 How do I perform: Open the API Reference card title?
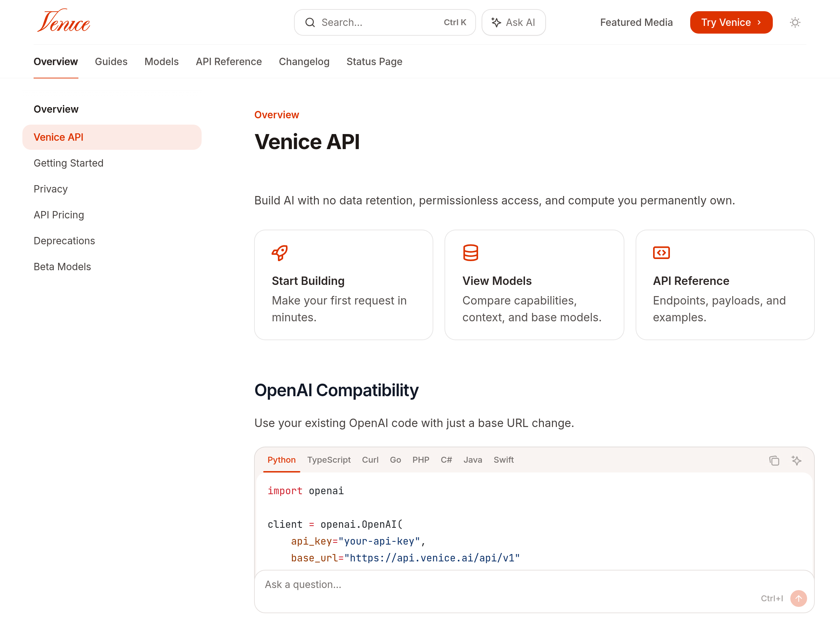(691, 281)
